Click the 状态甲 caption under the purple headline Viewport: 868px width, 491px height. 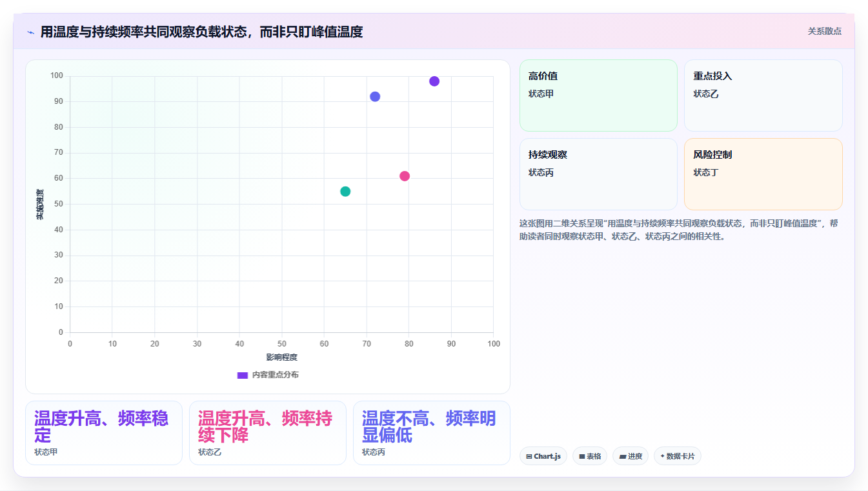pos(46,452)
